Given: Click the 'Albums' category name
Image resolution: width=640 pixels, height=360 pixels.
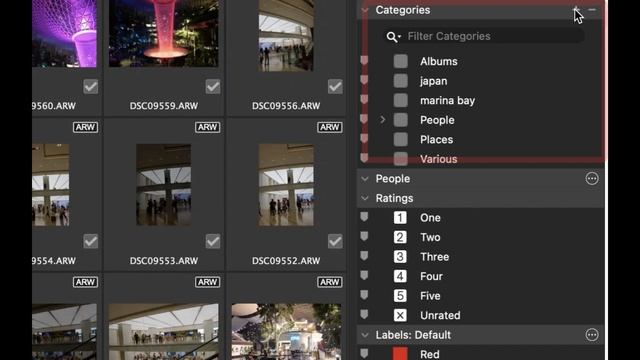Looking at the screenshot, I should point(439,61).
